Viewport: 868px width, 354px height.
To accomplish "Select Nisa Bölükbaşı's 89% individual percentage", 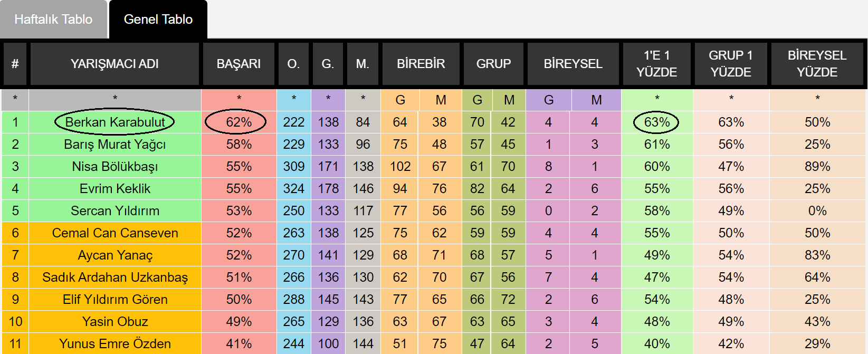I will [817, 167].
